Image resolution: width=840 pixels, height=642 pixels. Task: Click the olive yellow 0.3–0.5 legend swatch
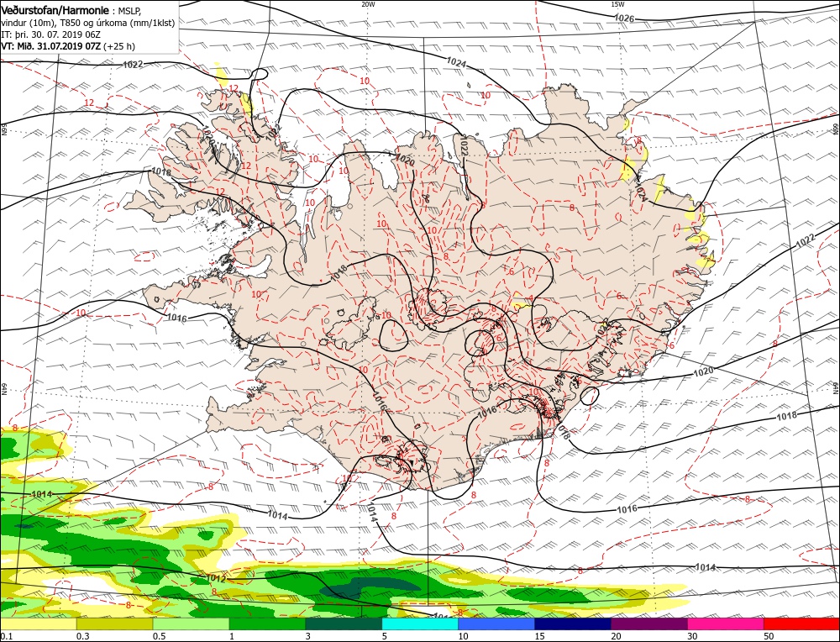(114, 624)
